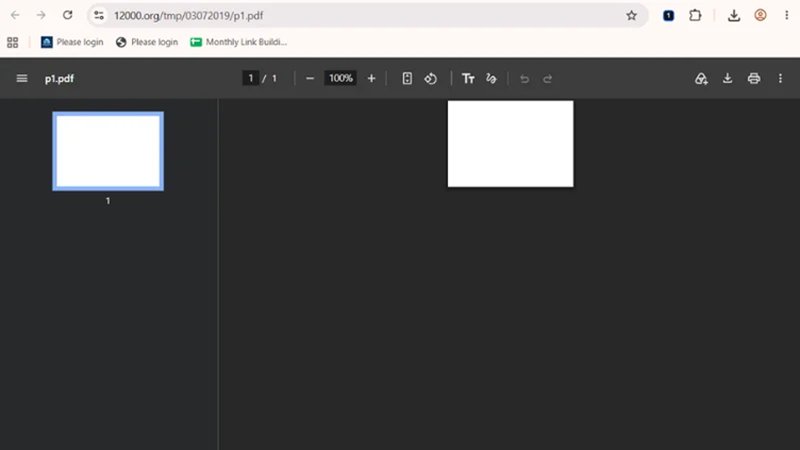Open first Please login bookmark
Viewport: 800px width, 450px height.
[x=72, y=42]
